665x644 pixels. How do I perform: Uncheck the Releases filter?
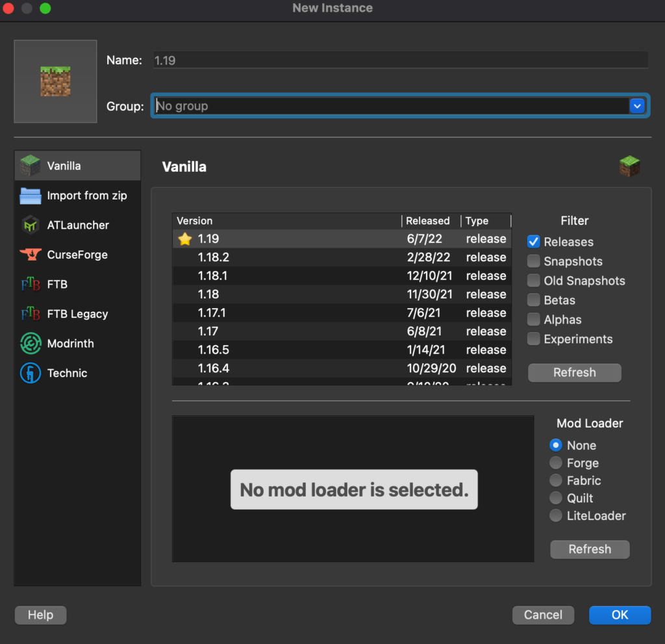tap(534, 242)
